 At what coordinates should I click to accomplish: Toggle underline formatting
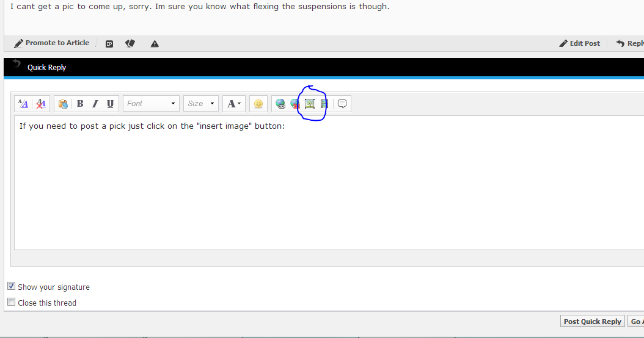[x=110, y=104]
